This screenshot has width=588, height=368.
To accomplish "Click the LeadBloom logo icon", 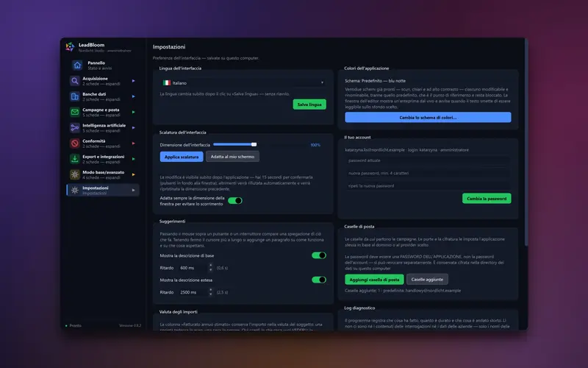I will 70,46.
